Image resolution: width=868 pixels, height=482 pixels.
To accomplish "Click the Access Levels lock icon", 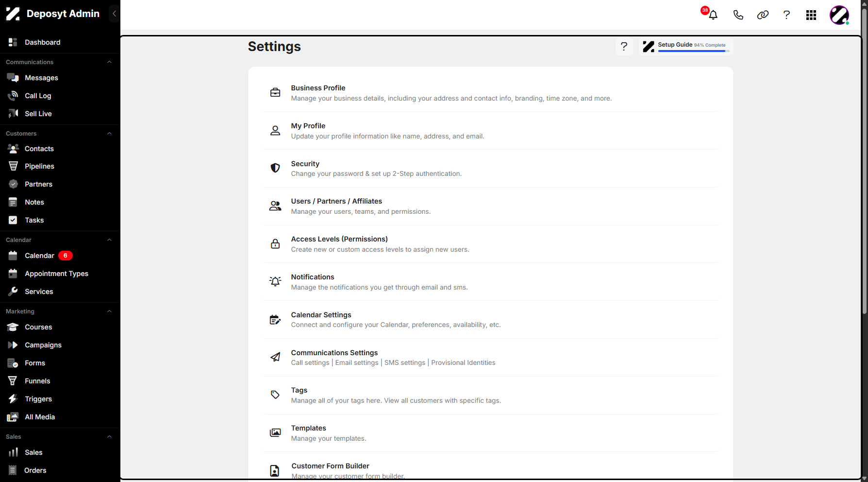I will click(x=275, y=244).
